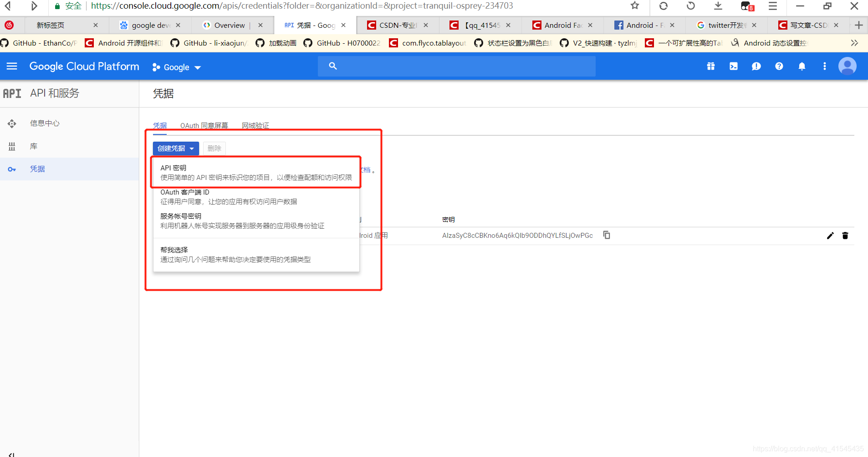Bookmark page with star icon
This screenshot has height=457, width=868.
tap(635, 6)
